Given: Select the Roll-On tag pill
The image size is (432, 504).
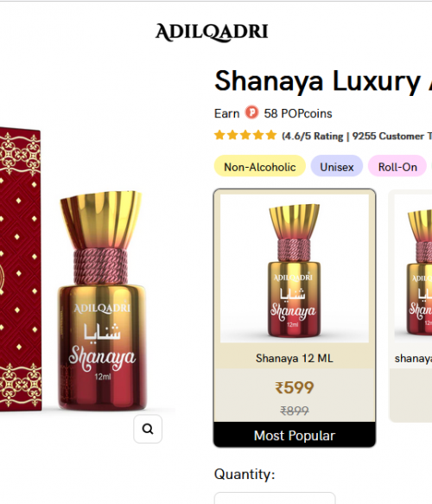Looking at the screenshot, I should coord(397,167).
